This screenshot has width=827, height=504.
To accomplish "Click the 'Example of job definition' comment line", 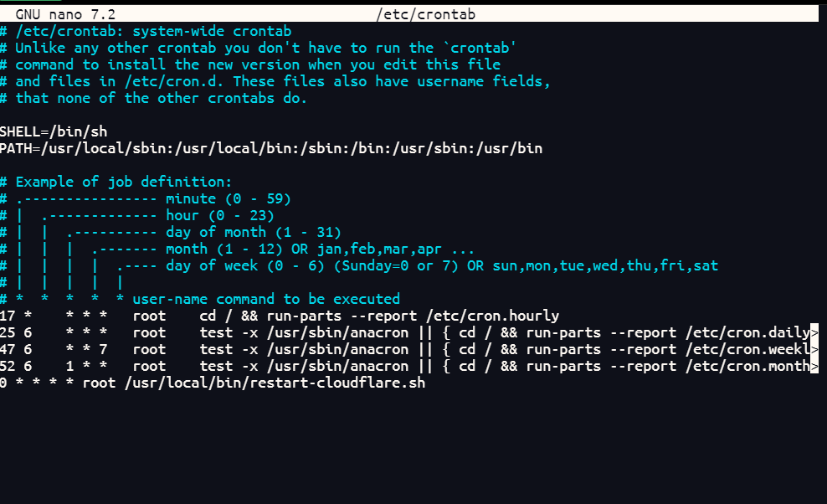I will point(123,182).
